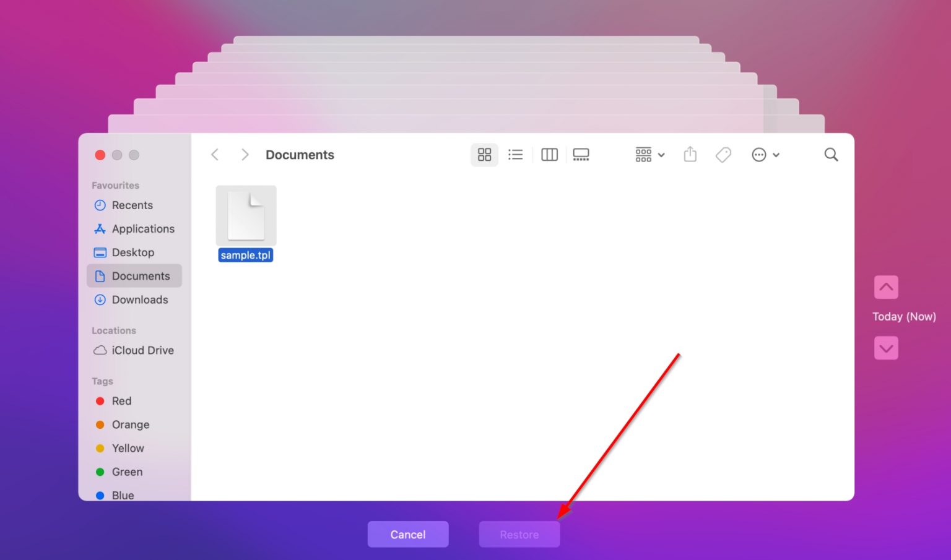951x560 pixels.
Task: Click the down arrow beside Today (Now)
Action: pos(886,348)
